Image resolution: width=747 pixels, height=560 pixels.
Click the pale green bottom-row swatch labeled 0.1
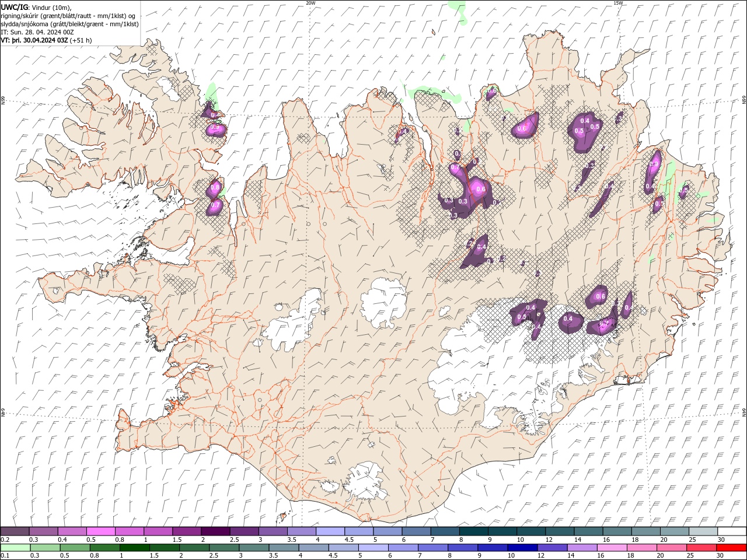[16, 548]
